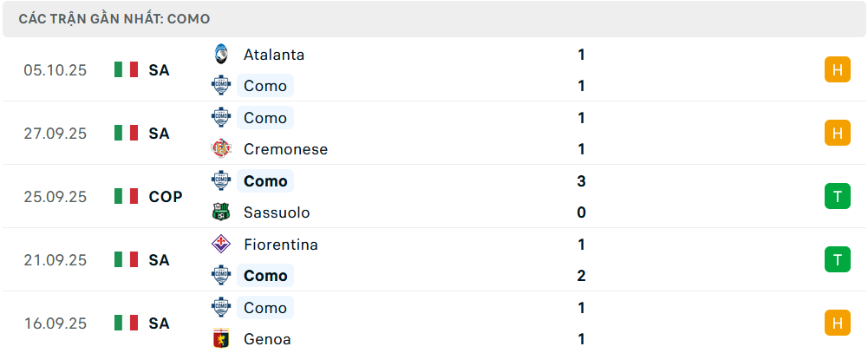Click the Genoa club crest icon
868x353 pixels.
220,339
